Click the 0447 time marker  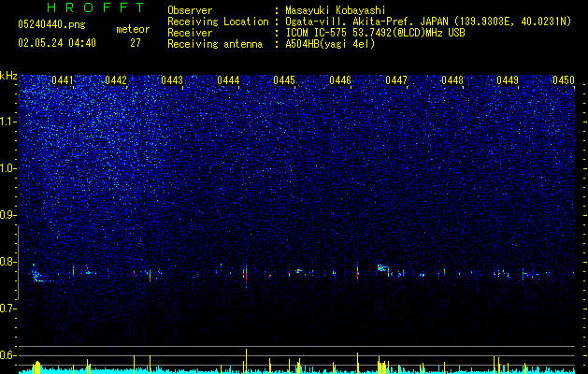[396, 80]
